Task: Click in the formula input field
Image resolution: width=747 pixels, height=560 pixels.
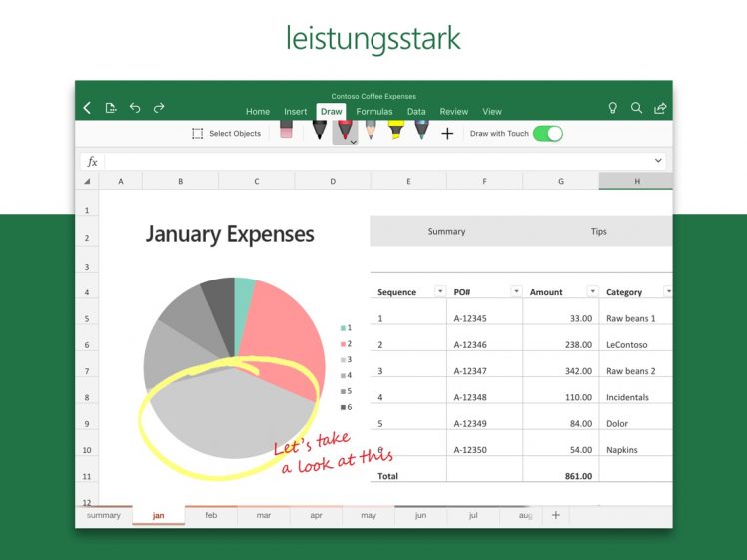Action: pos(377,161)
